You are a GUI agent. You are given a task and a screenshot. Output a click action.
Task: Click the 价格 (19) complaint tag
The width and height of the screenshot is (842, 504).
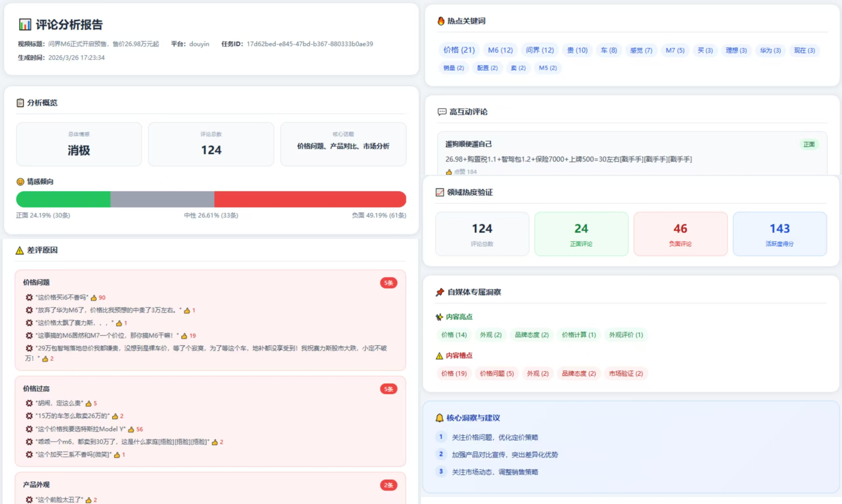(454, 374)
